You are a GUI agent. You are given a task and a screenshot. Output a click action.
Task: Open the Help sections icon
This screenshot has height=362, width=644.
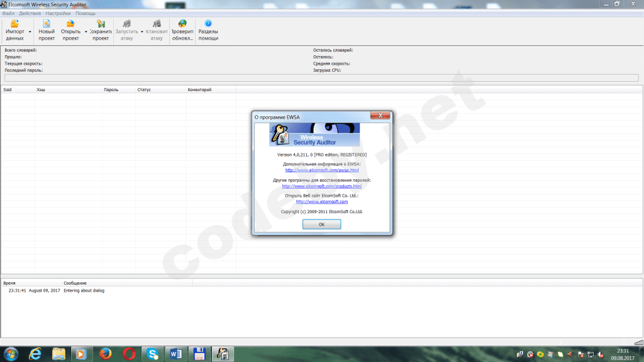208,24
